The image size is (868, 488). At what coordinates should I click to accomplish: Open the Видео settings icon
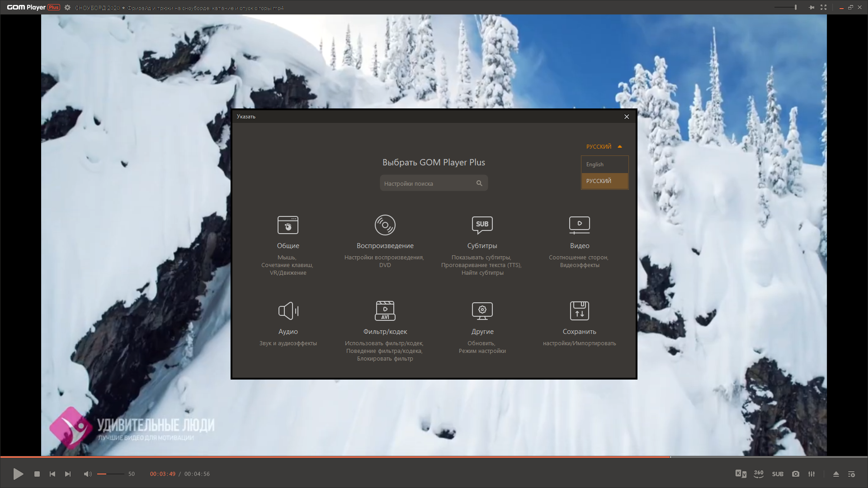coord(580,225)
